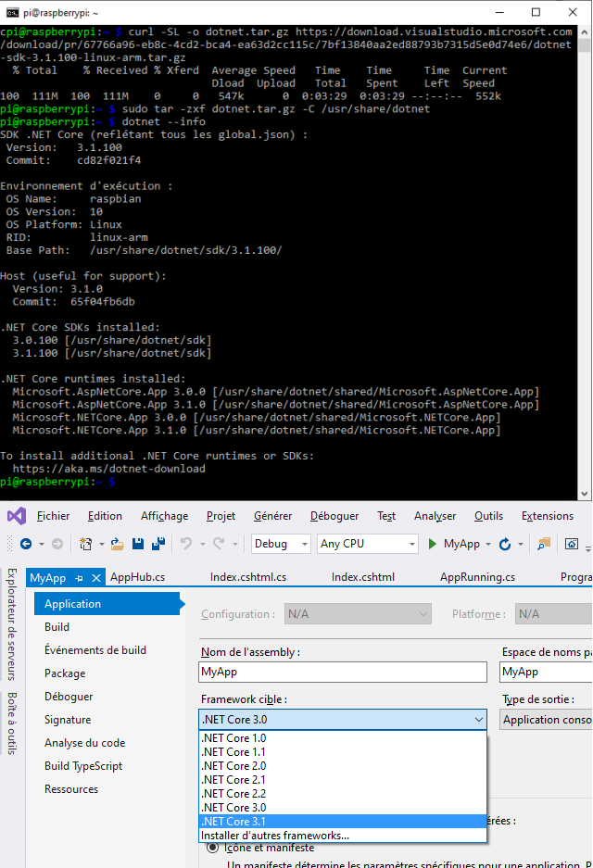Viewport: 593px width, 868px height.
Task: Click the Redo arrow icon
Action: pos(219,544)
